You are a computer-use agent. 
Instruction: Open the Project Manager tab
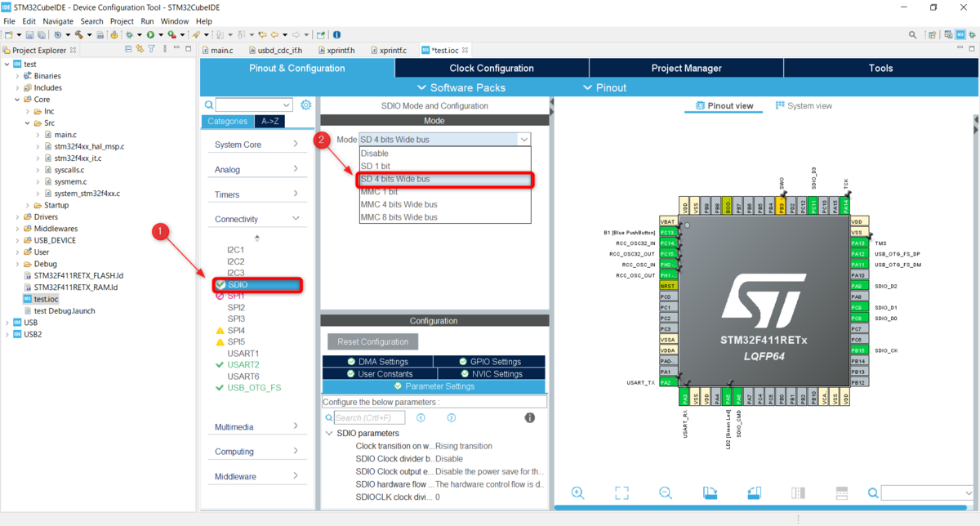(686, 69)
